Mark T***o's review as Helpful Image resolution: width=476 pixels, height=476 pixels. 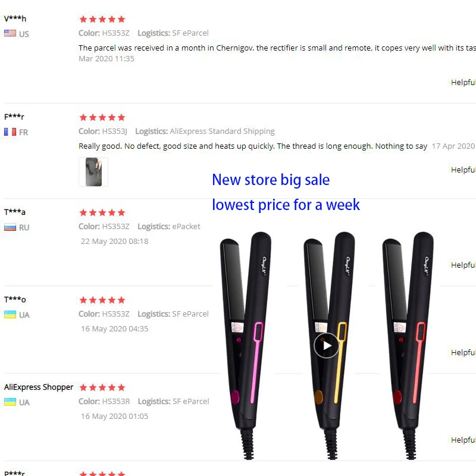[464, 352]
